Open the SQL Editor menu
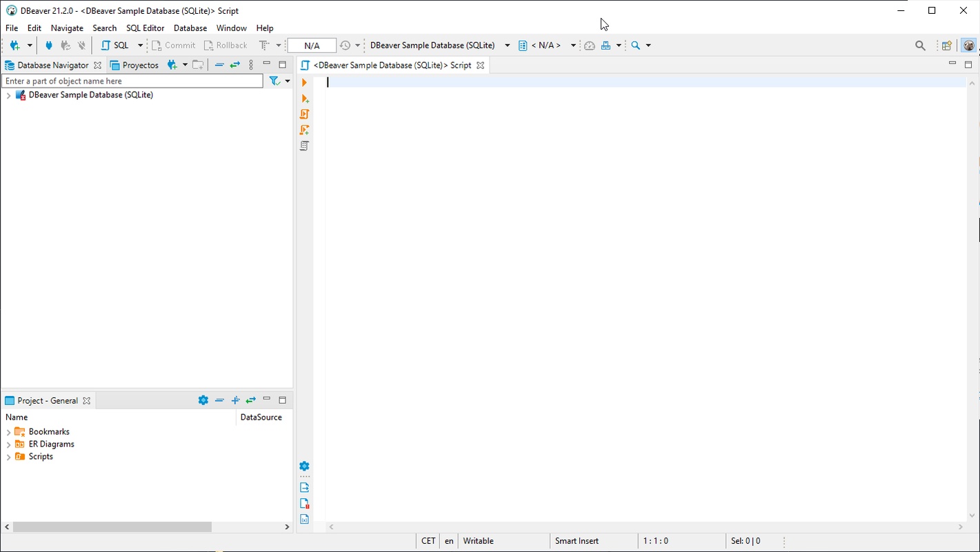 click(x=145, y=28)
